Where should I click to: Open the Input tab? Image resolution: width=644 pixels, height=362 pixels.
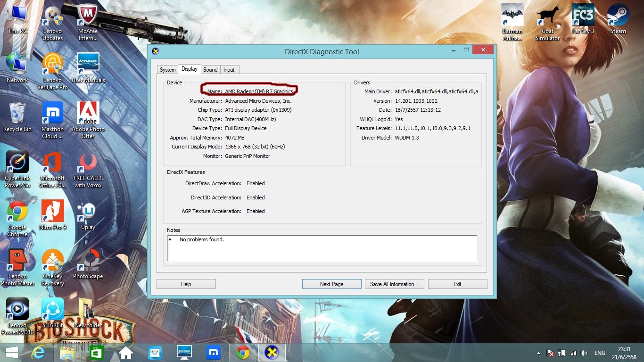229,70
